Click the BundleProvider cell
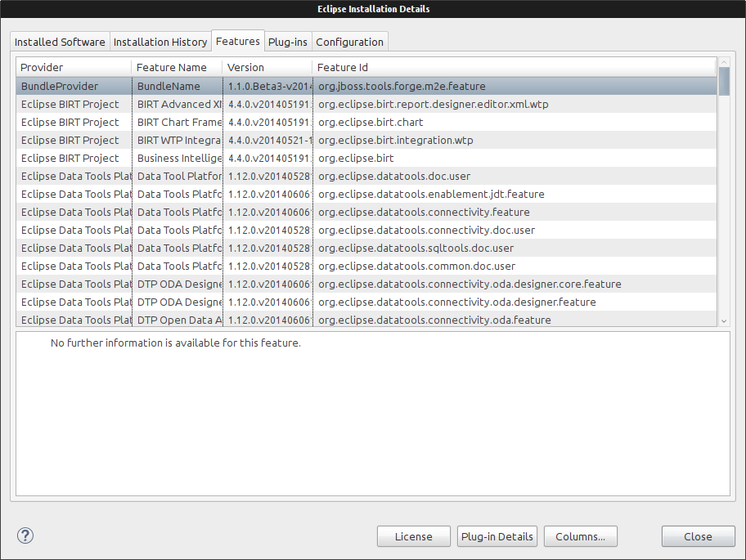The width and height of the screenshot is (746, 560). coord(74,86)
